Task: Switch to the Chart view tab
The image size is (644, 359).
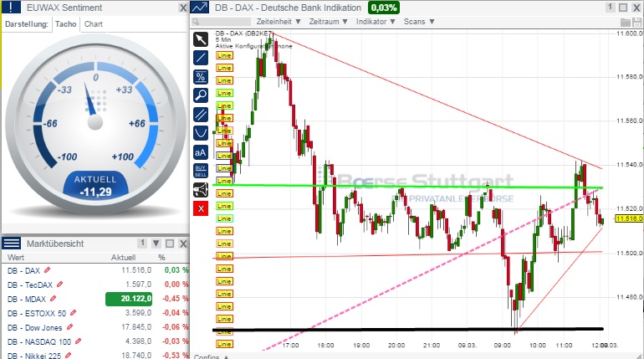Action: pos(93,23)
